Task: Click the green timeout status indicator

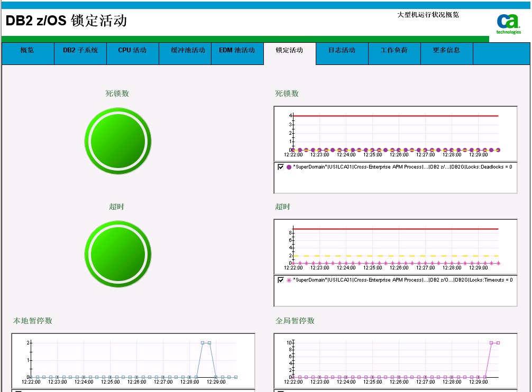Action: tap(117, 254)
